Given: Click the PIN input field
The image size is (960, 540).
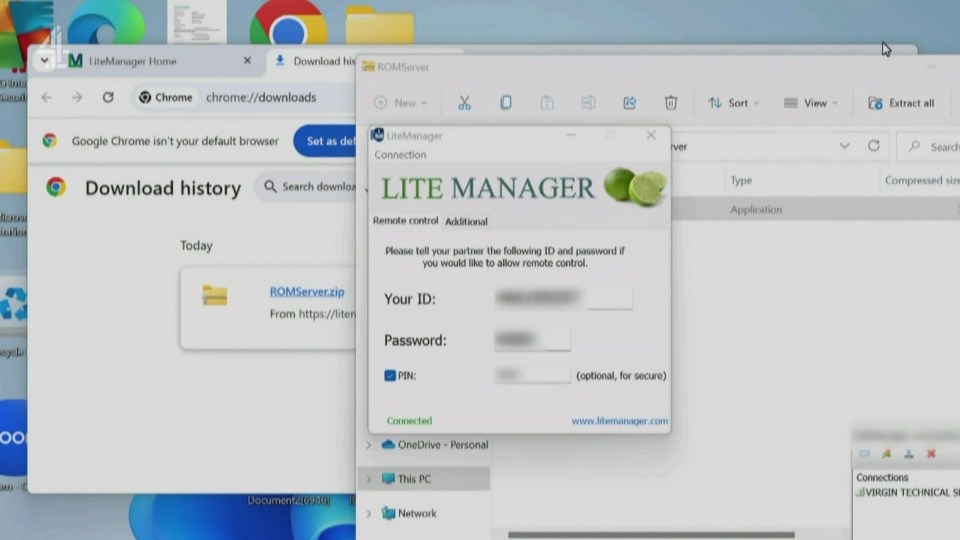Looking at the screenshot, I should (532, 375).
